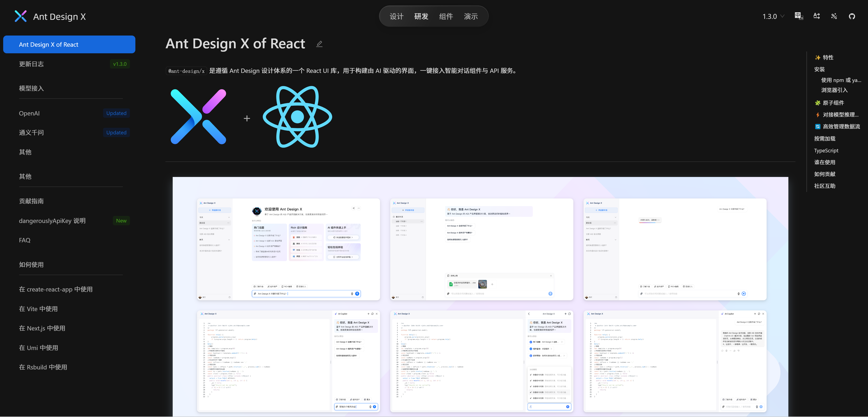Select the 演示 navigation tab
Viewport: 868px width, 417px height.
[471, 16]
